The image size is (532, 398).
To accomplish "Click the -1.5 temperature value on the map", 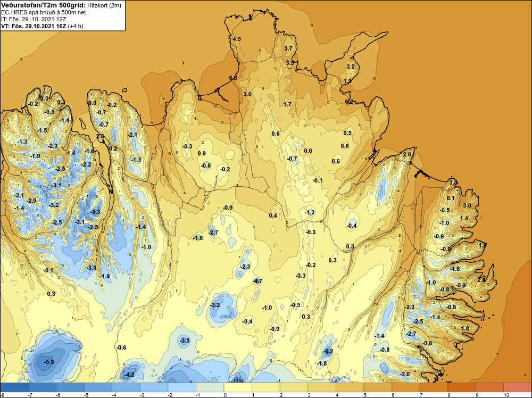I will tap(42, 131).
